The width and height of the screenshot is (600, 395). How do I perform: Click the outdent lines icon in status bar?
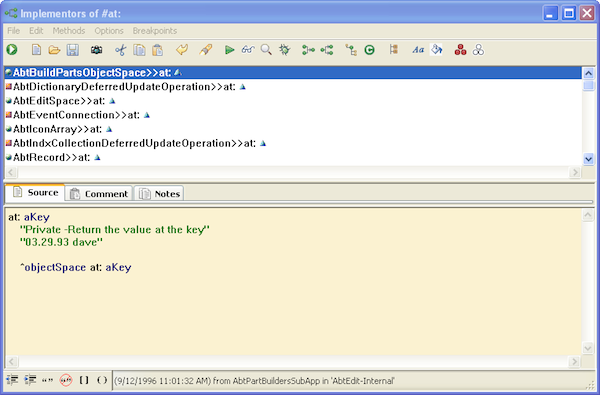(12, 380)
